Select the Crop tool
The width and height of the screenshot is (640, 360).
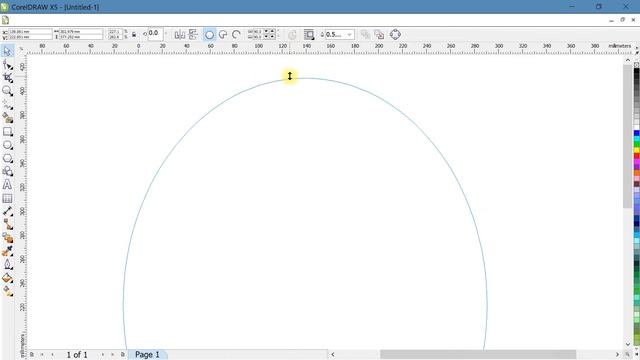pos(7,78)
